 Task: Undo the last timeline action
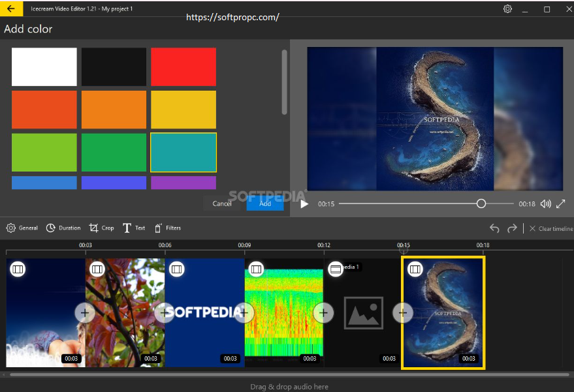pyautogui.click(x=494, y=228)
